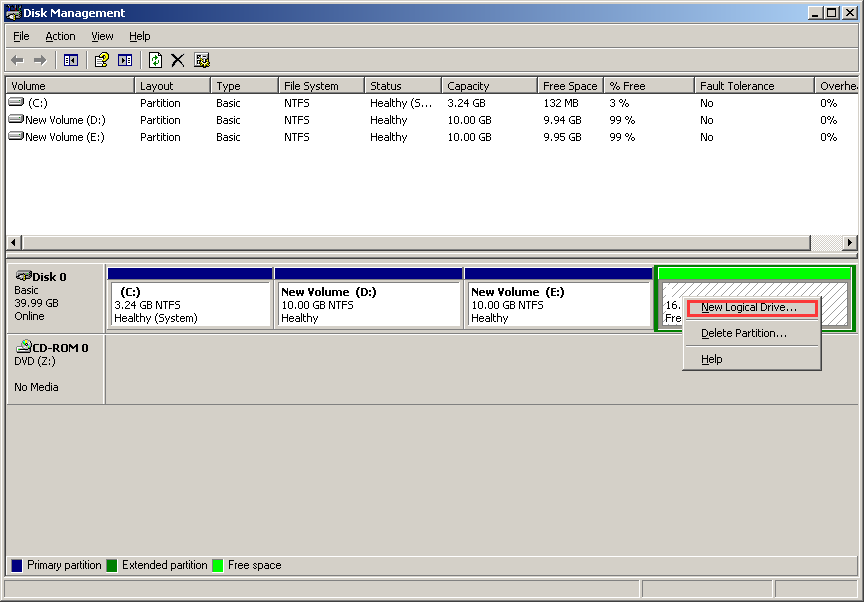864x602 pixels.
Task: Click the Disk 0 label
Action: click(49, 276)
